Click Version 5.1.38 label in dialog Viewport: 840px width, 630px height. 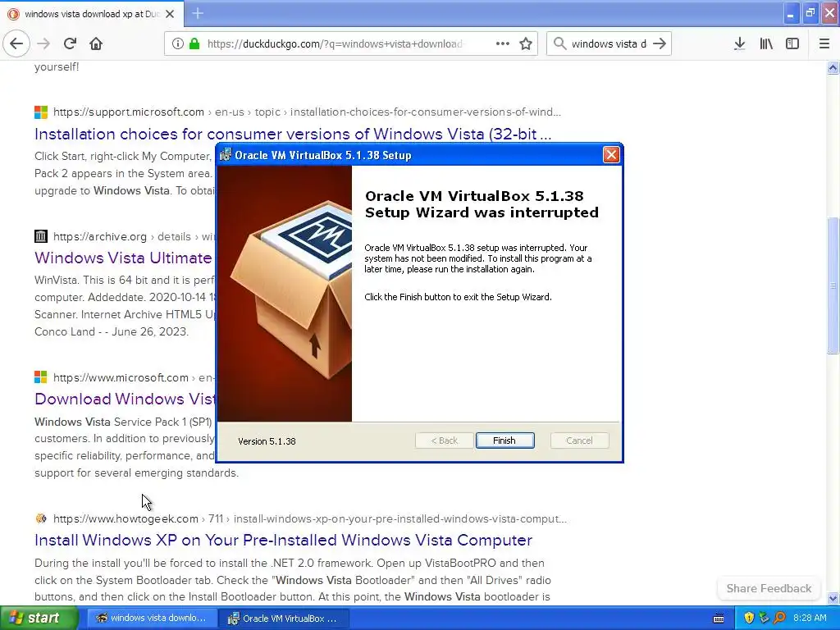pyautogui.click(x=267, y=441)
